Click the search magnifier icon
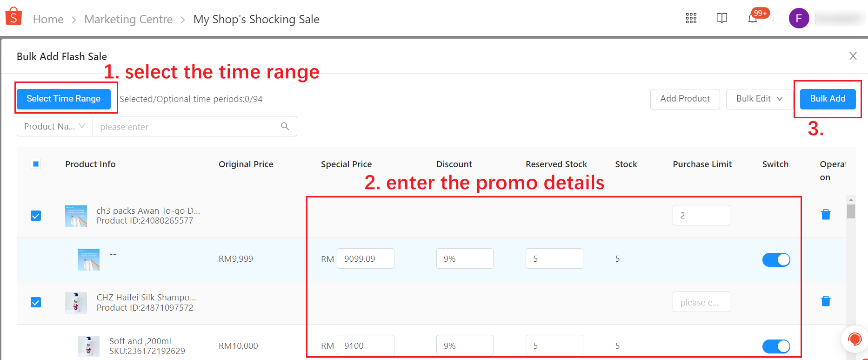 [285, 126]
